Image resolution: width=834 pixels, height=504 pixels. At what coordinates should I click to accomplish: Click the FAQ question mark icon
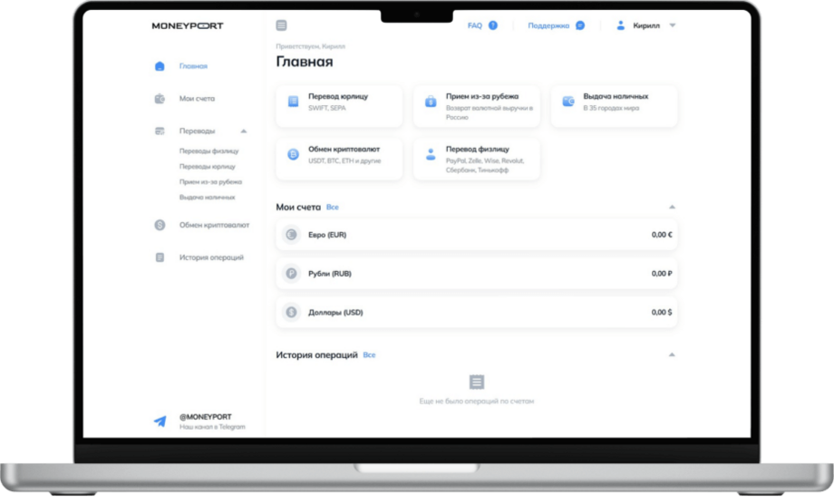pyautogui.click(x=493, y=25)
